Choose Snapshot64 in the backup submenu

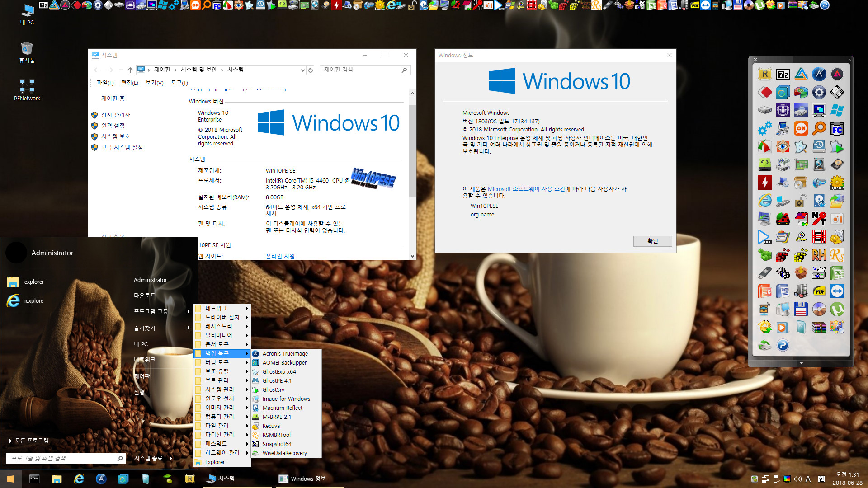(x=286, y=444)
